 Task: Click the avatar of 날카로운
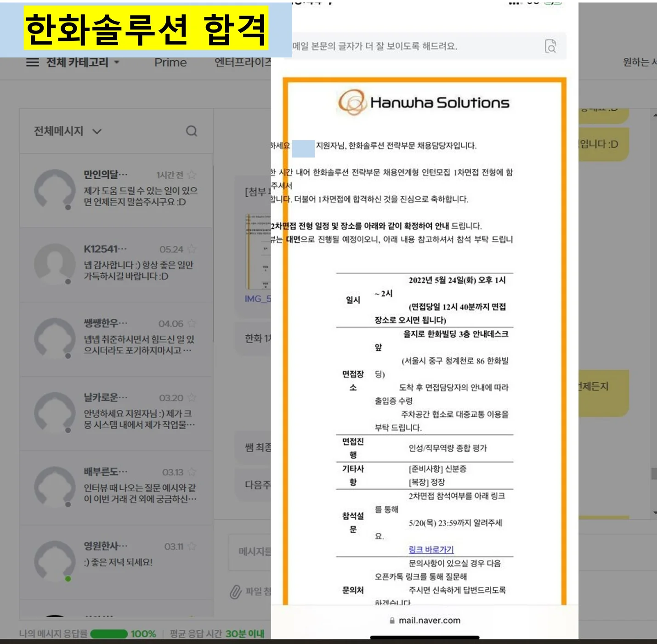tap(55, 413)
